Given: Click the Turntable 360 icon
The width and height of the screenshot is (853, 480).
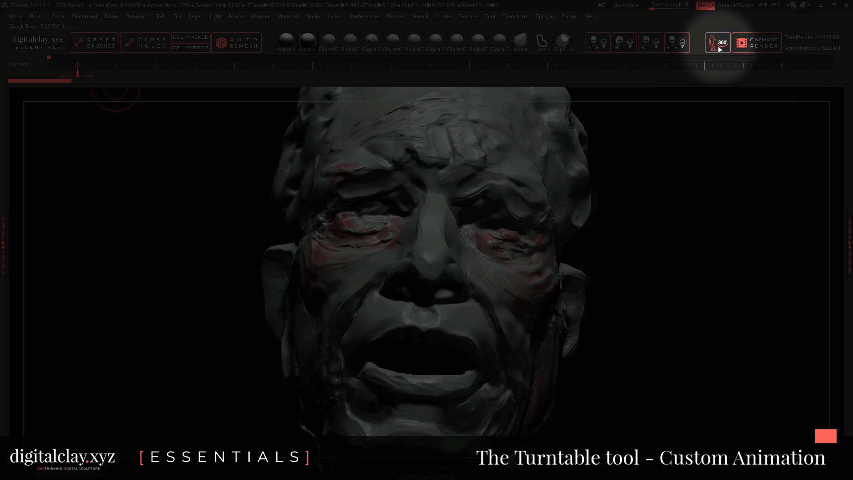Looking at the screenshot, I should pos(718,42).
